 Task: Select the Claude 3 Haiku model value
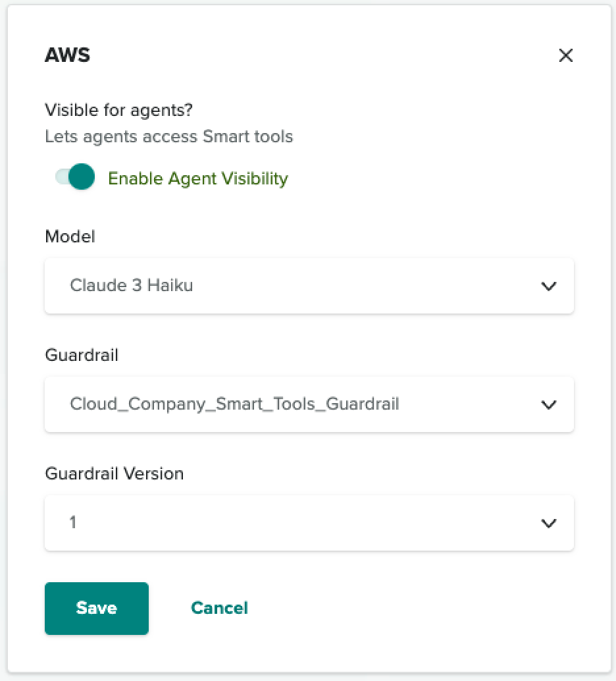(132, 286)
